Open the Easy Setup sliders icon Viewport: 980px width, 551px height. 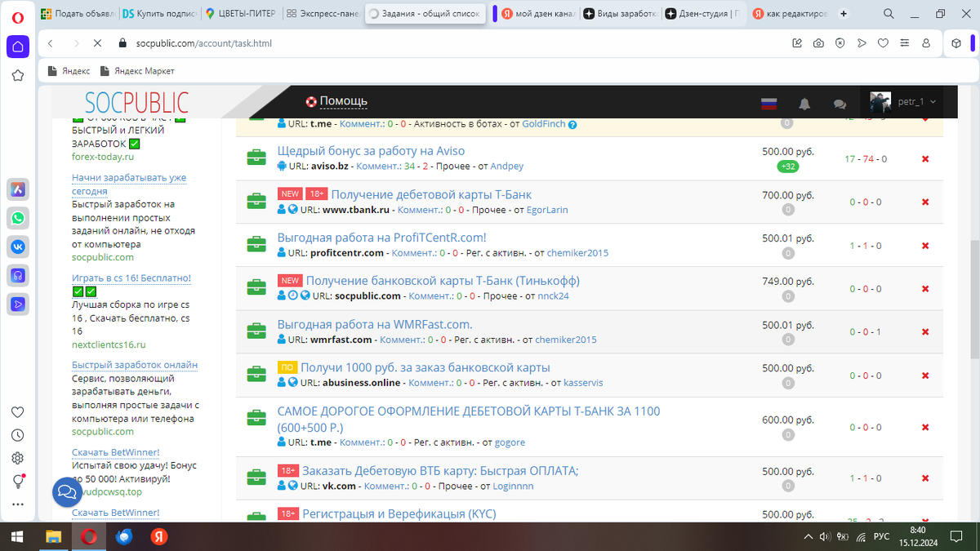click(904, 43)
